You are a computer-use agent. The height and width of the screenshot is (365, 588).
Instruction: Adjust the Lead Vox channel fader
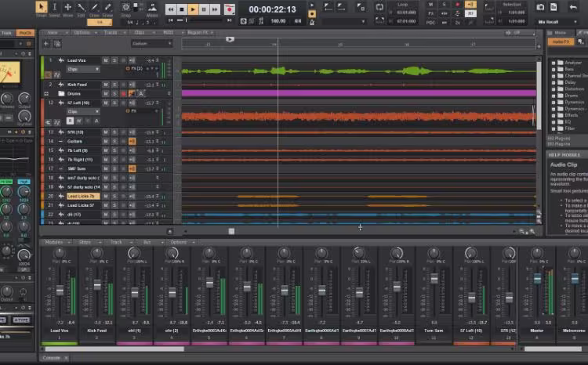pos(60,291)
